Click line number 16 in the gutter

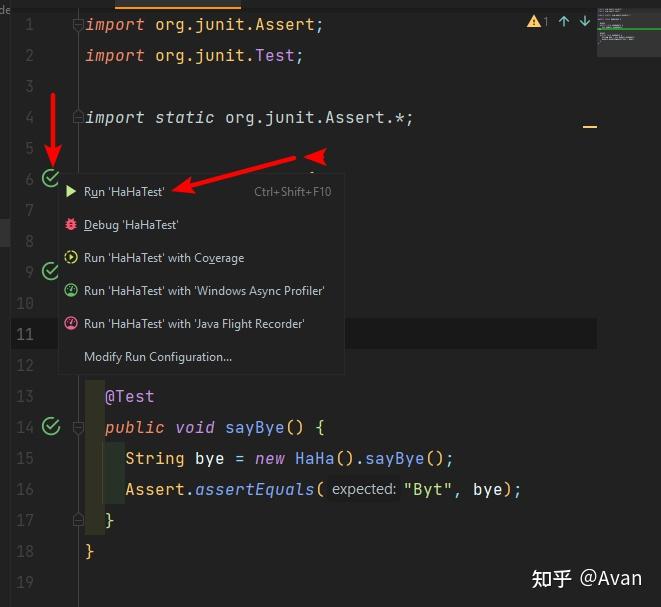point(24,489)
